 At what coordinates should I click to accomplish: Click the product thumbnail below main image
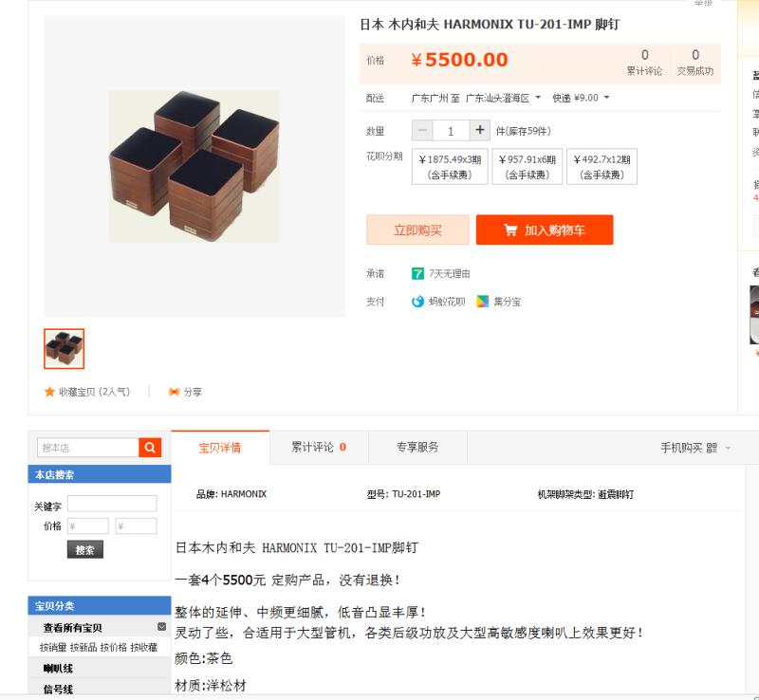click(64, 348)
